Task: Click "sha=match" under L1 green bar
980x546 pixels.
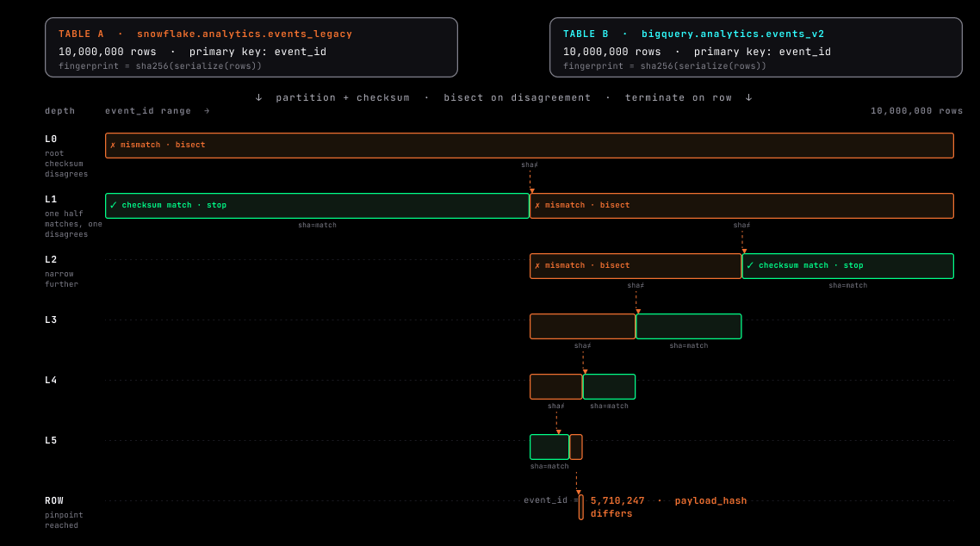Action: 317,225
